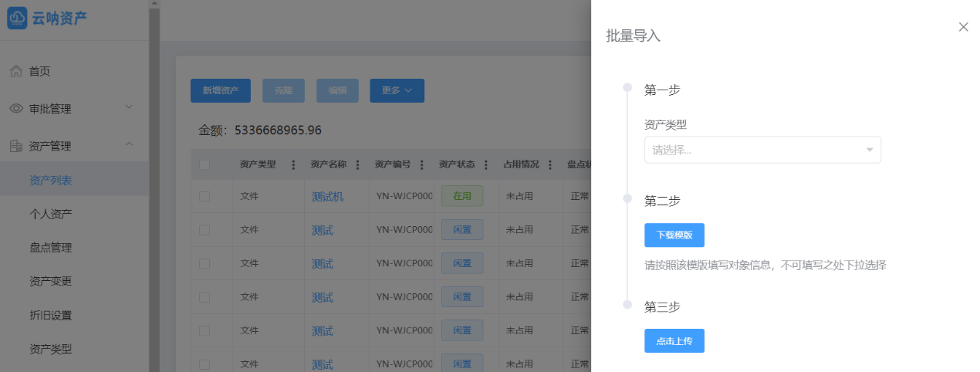980x372 pixels.
Task: Click the 下载模版 button
Action: coord(674,235)
